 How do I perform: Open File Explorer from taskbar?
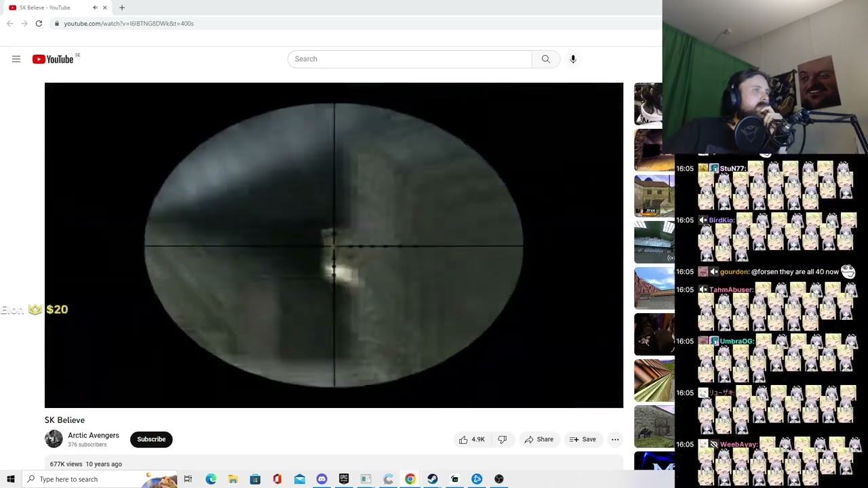pyautogui.click(x=233, y=479)
